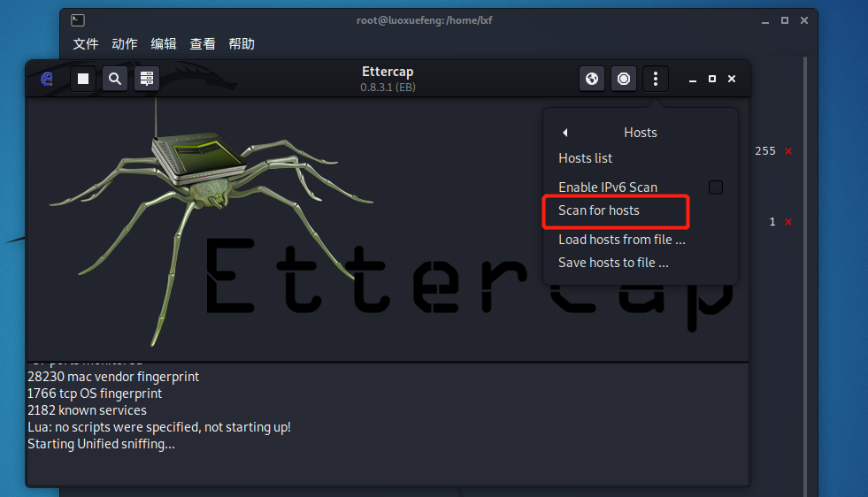Open the hosts list toolbar icon

pos(147,79)
